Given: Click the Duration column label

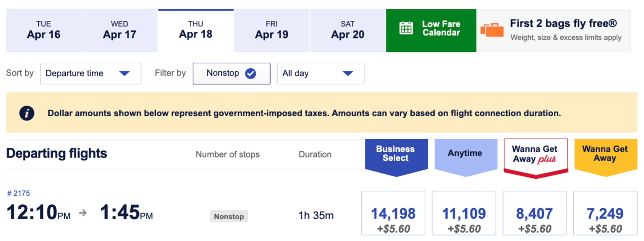Looking at the screenshot, I should click(315, 154).
